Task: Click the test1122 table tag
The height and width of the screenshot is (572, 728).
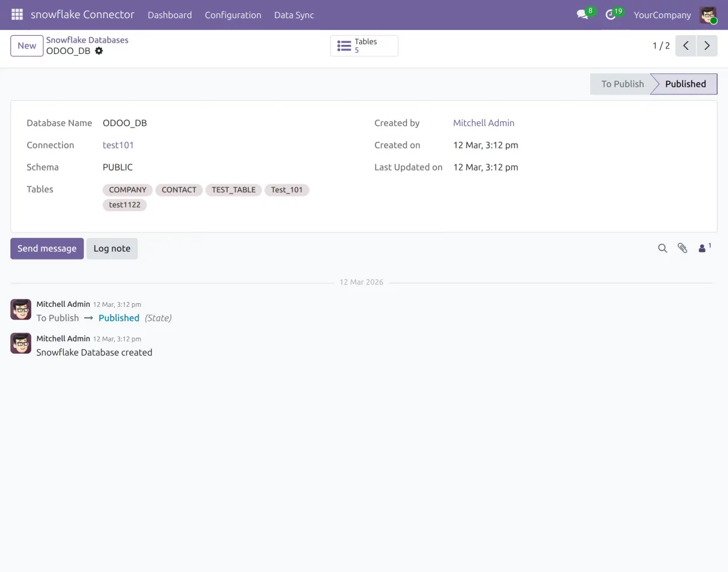Action: pyautogui.click(x=125, y=204)
